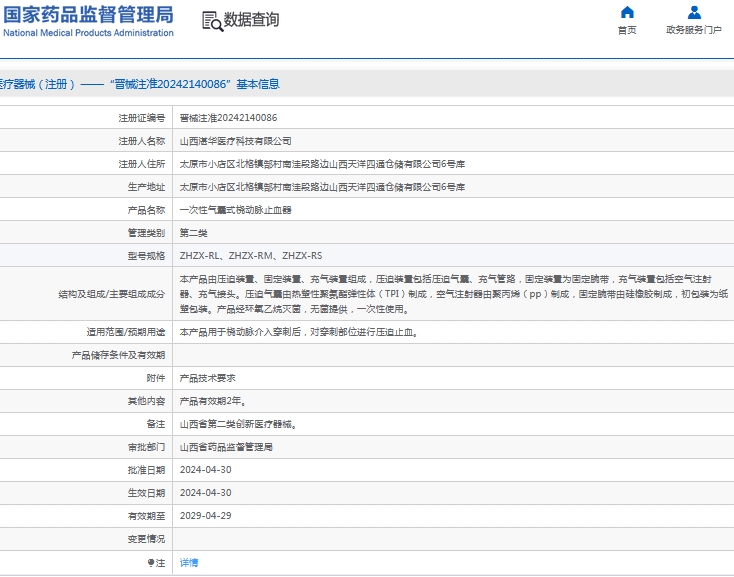The height and width of the screenshot is (577, 734).
Task: Click the 有效期至 label
Action: coord(147,516)
